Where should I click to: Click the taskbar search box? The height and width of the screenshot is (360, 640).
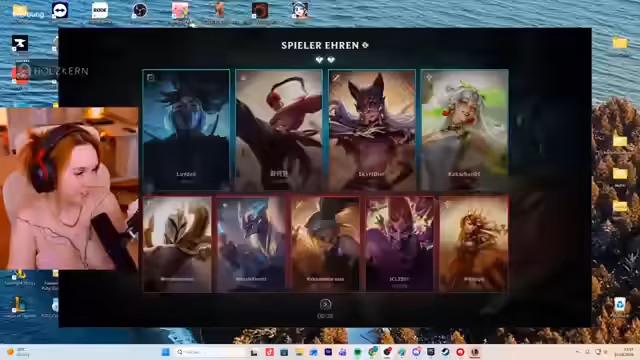(x=210, y=352)
